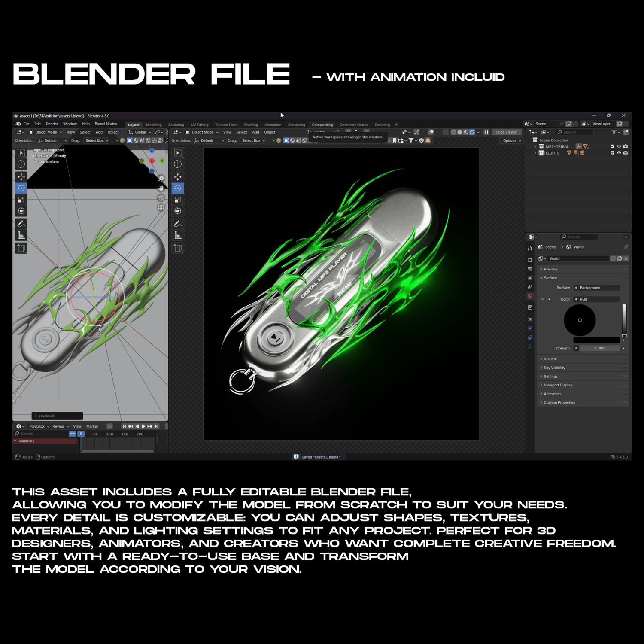Click the zoom magnifier gizmo in the orthographic viewport
644x644 pixels.
[x=161, y=179]
